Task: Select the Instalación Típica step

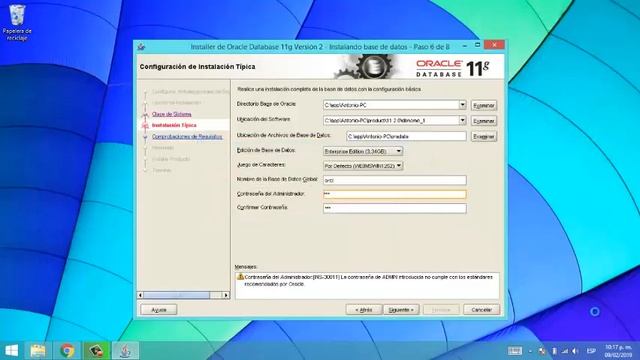Action: coord(174,125)
